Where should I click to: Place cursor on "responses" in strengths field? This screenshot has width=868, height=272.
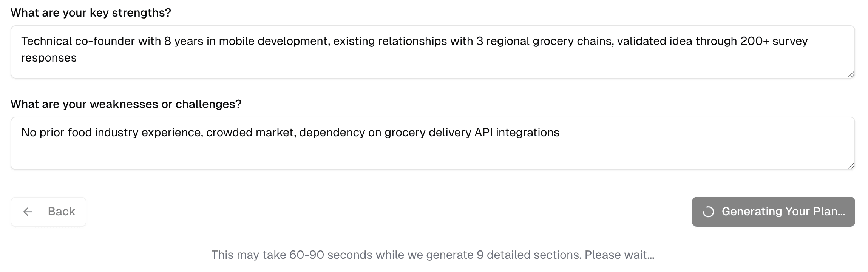tap(49, 58)
